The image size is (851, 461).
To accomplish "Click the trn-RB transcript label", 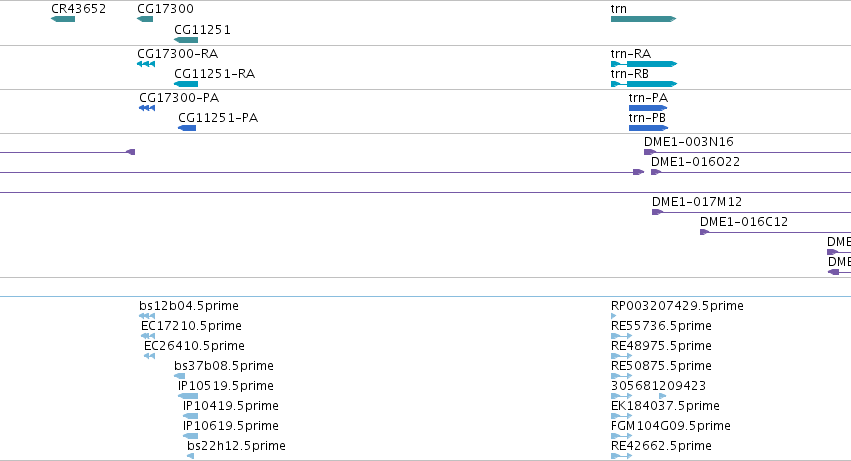I will click(x=630, y=74).
